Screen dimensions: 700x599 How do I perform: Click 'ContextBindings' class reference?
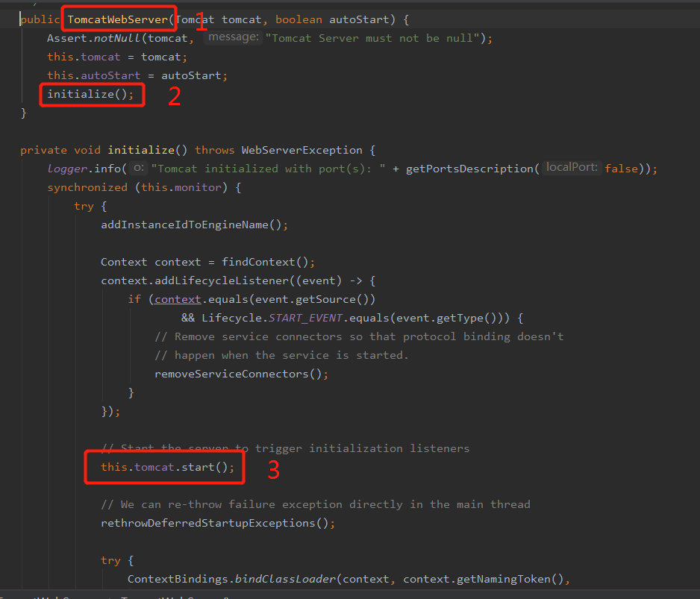178,579
